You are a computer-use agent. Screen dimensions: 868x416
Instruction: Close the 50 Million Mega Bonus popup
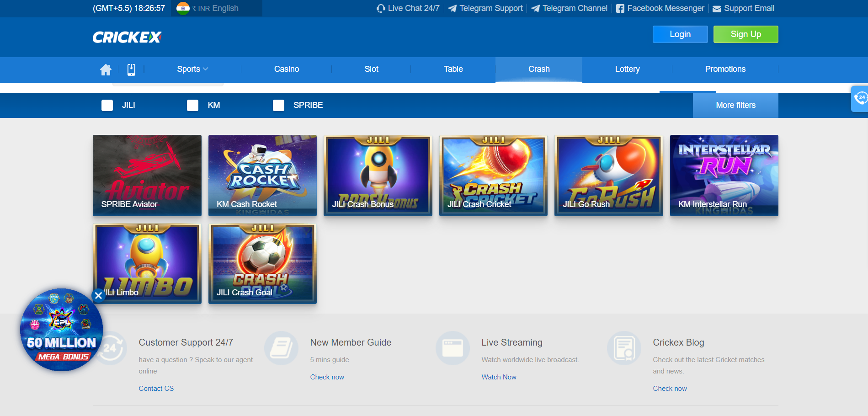(x=98, y=296)
